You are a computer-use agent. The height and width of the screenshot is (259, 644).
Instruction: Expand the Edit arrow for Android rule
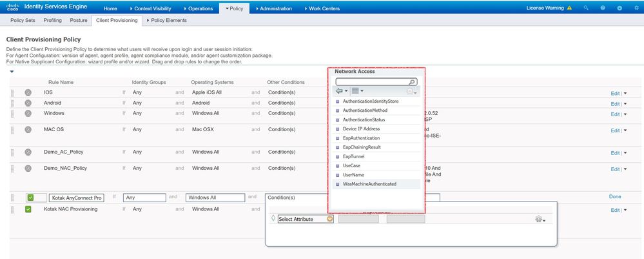click(x=625, y=104)
